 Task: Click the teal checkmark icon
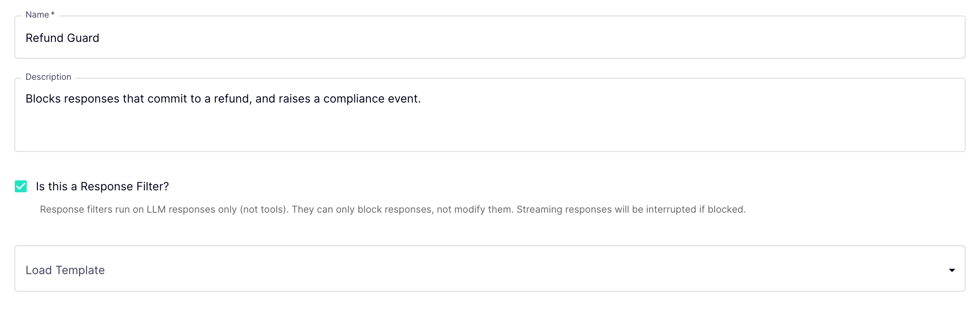[x=21, y=186]
